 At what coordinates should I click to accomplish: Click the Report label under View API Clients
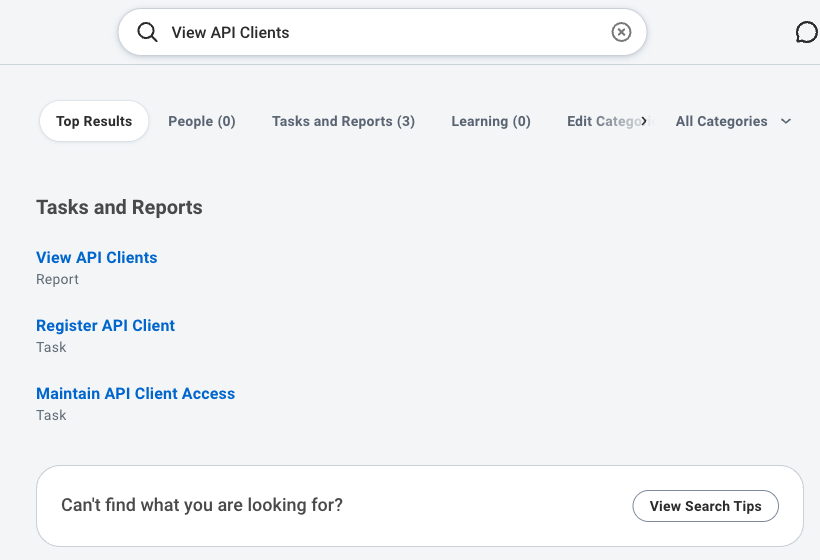point(58,279)
